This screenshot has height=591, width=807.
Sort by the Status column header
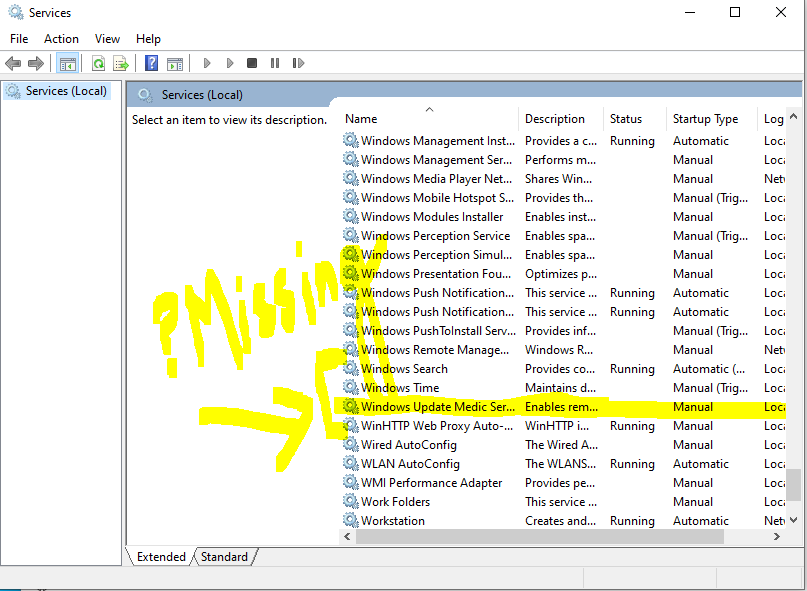(x=635, y=119)
